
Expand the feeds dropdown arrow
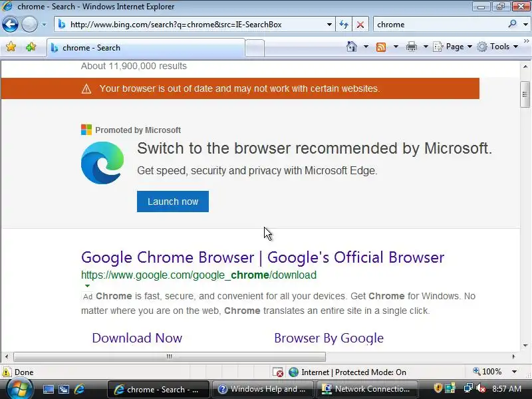tap(396, 47)
